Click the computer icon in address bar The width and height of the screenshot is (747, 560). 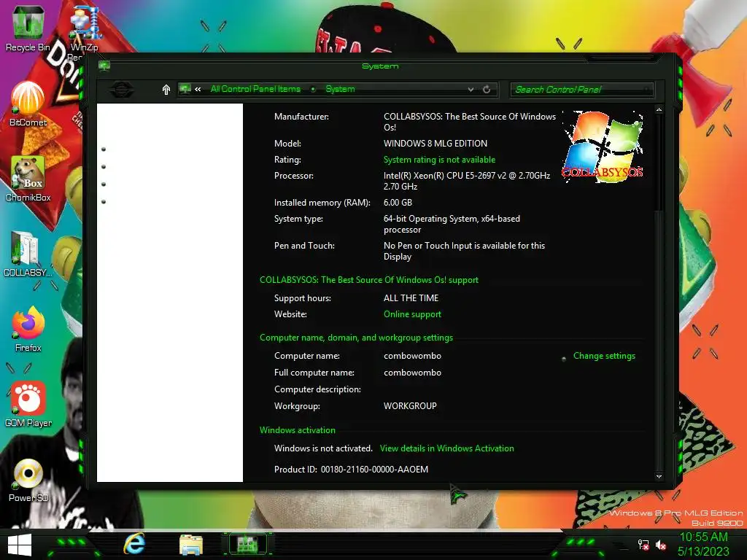click(x=185, y=89)
